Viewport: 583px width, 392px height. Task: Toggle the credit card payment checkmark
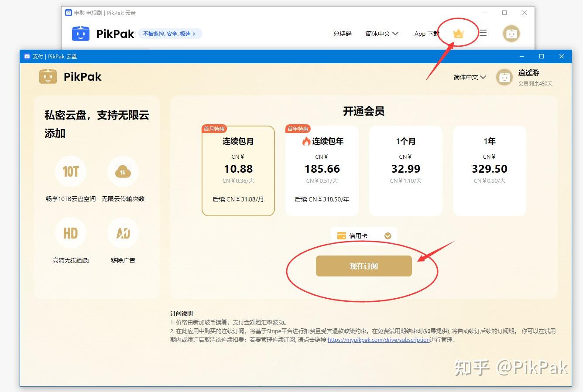click(388, 235)
